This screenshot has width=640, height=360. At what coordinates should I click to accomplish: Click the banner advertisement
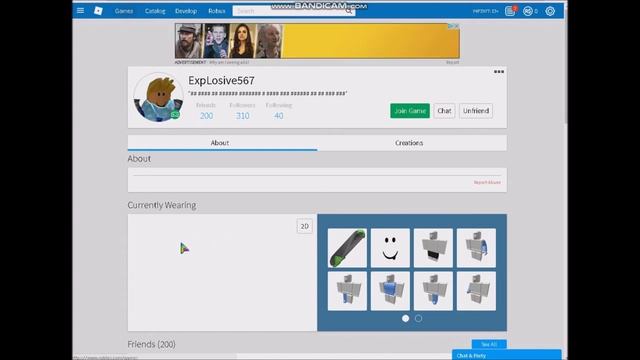[317, 41]
